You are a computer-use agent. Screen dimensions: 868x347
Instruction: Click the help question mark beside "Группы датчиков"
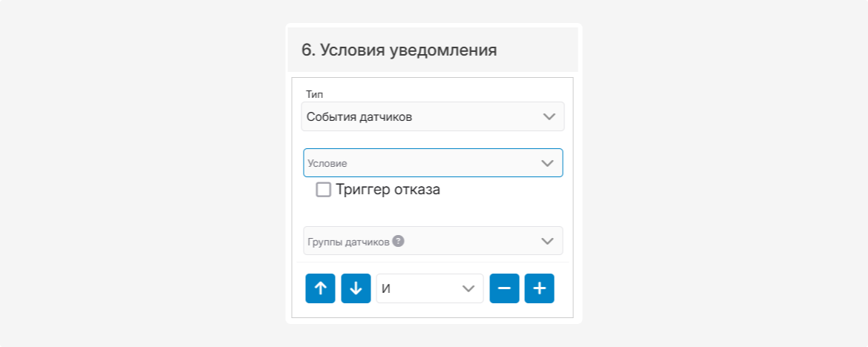(x=399, y=241)
